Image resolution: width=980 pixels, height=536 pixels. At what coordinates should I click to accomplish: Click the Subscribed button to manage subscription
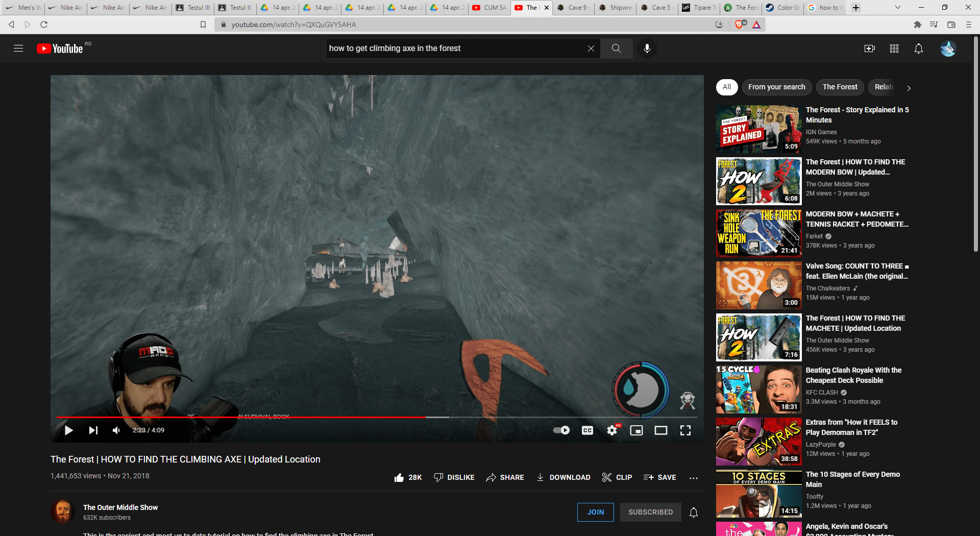(650, 512)
